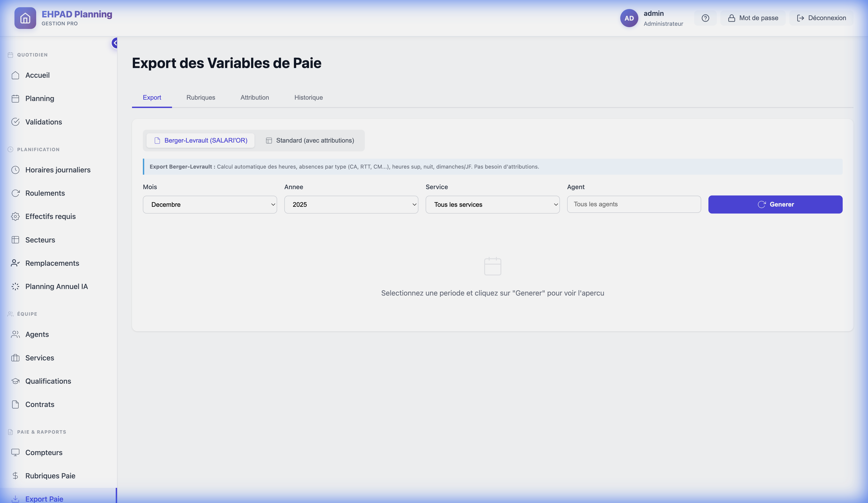Viewport: 868px width, 503px height.
Task: Open the Annee dropdown showing 2025
Action: pyautogui.click(x=351, y=204)
